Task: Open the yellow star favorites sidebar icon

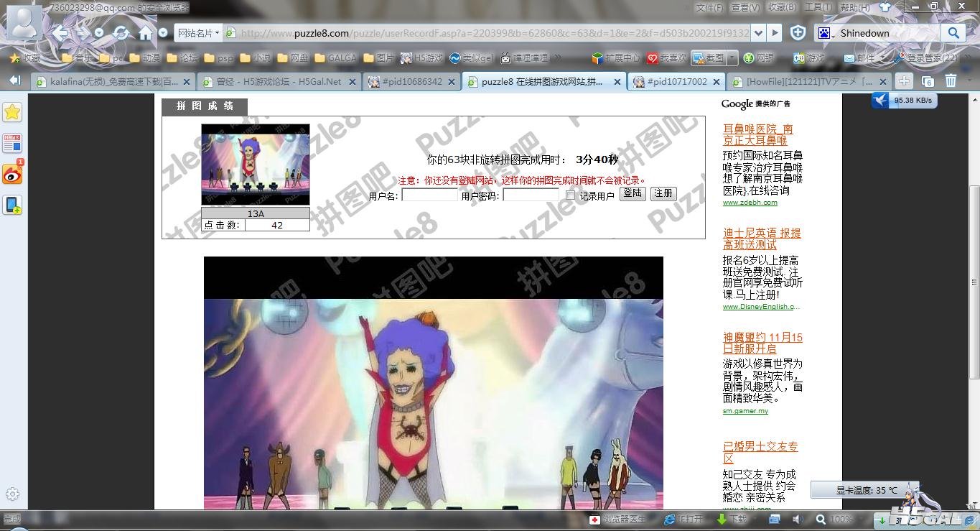Action: (x=12, y=111)
